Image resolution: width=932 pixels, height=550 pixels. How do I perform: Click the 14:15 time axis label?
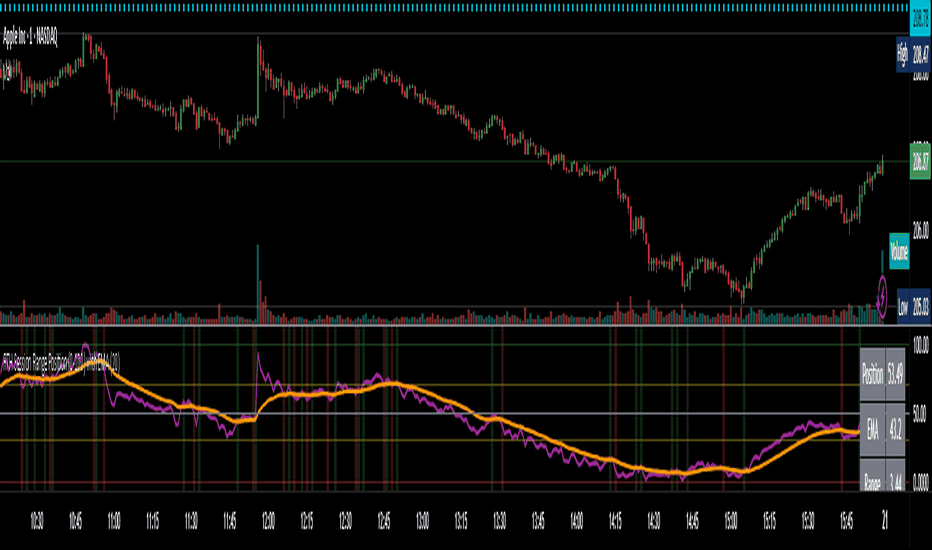(x=615, y=521)
